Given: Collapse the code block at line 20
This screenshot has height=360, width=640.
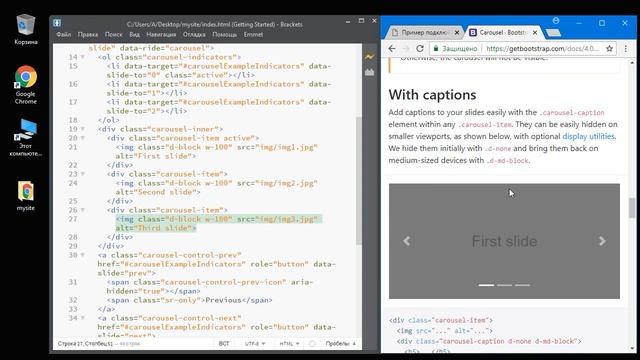Looking at the screenshot, I should [83, 138].
